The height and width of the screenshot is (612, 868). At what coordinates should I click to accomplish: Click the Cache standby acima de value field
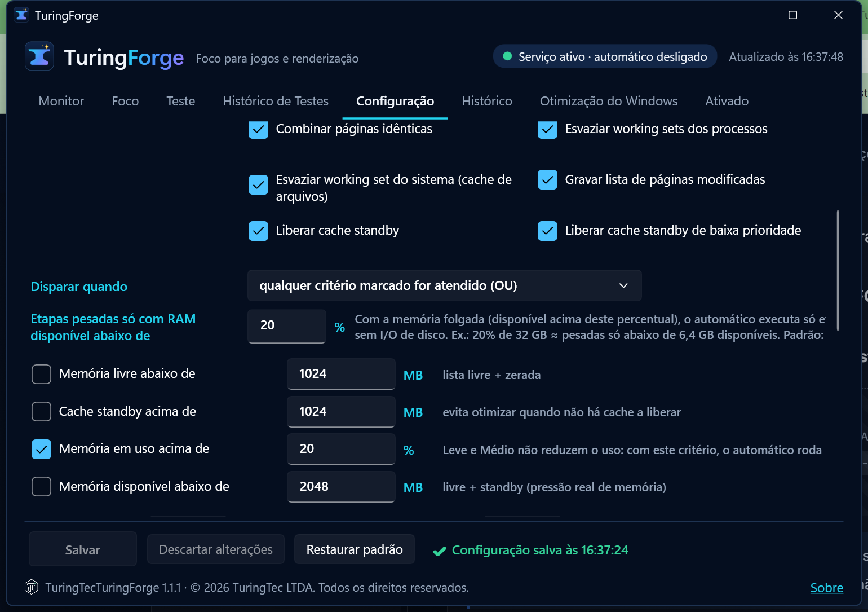(341, 412)
